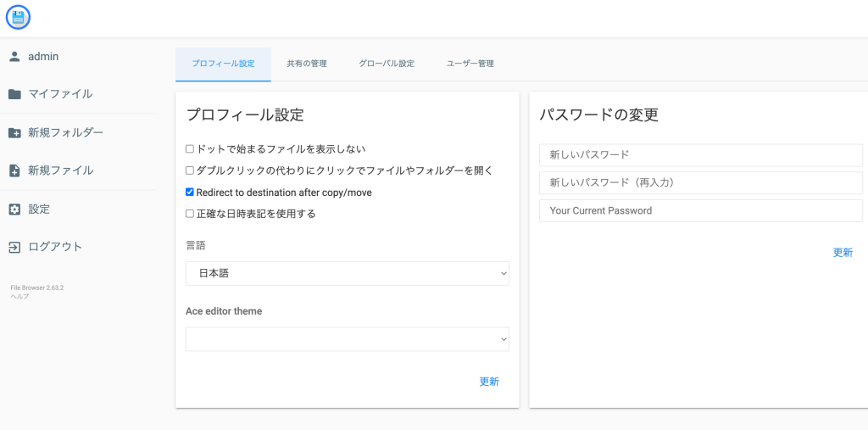Open the 言語 dropdown showing 日本語
This screenshot has width=868, height=430.
click(x=347, y=273)
